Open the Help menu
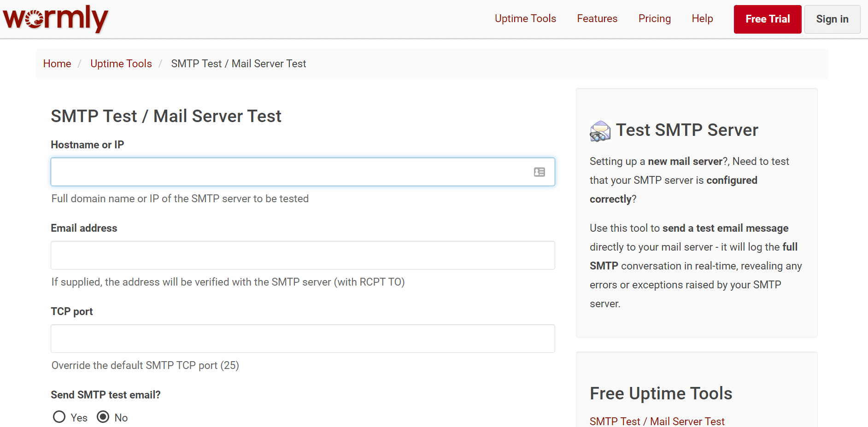Viewport: 868px width, 427px height. 702,19
